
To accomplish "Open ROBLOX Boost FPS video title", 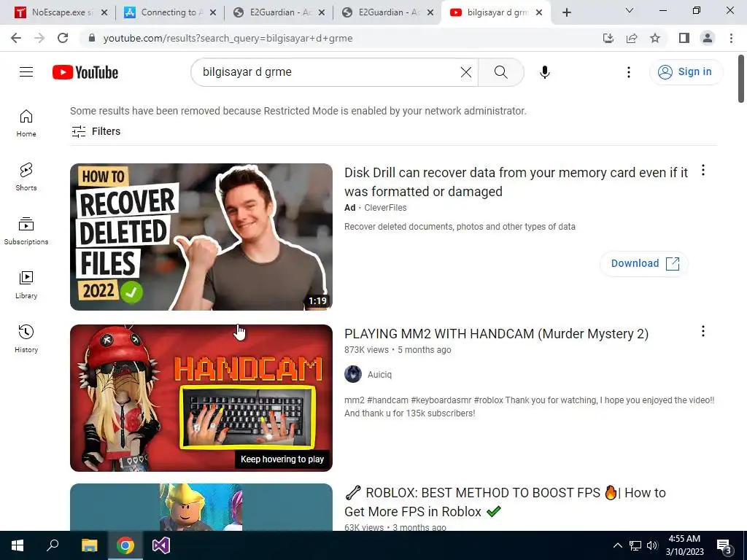I will click(505, 502).
